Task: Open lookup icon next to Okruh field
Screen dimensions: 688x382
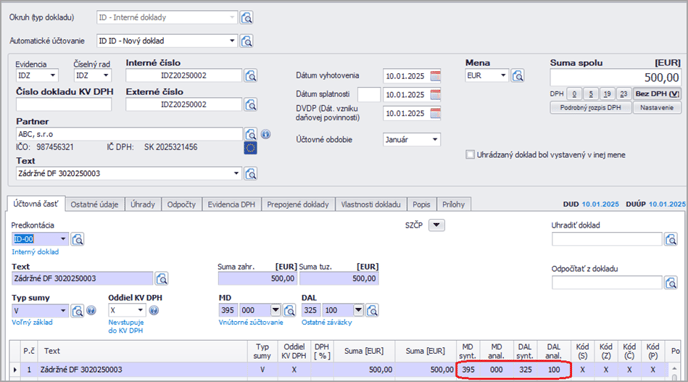Action: (x=247, y=18)
